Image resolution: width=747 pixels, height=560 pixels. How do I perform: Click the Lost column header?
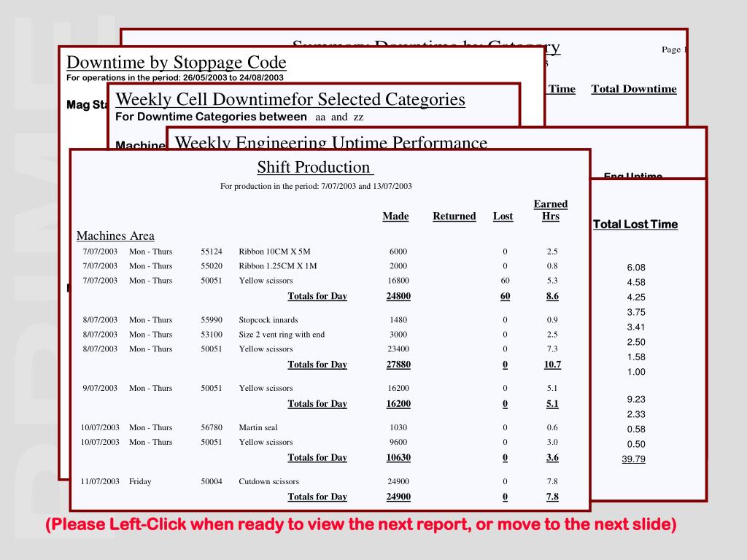click(503, 216)
